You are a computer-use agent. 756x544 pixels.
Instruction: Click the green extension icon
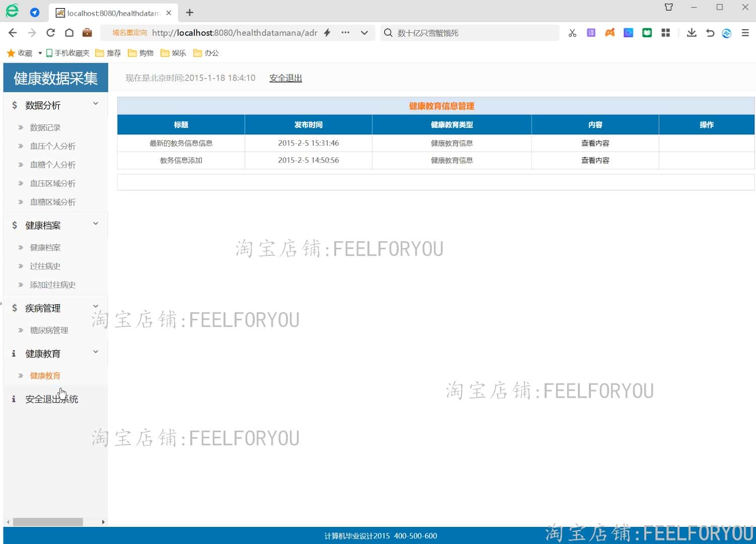click(x=647, y=33)
